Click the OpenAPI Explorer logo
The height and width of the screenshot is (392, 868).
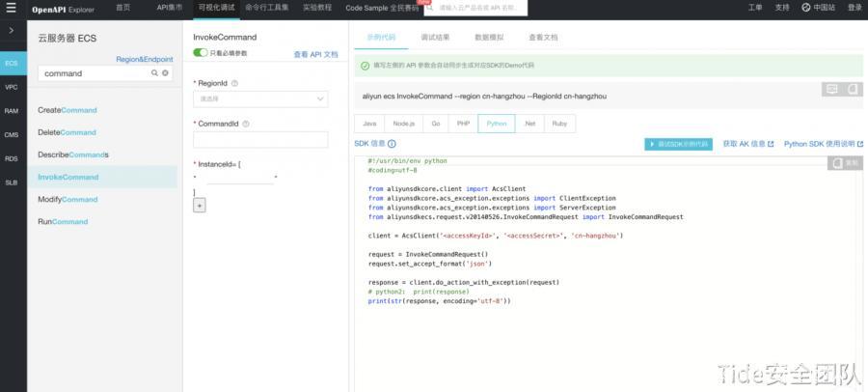tap(63, 10)
